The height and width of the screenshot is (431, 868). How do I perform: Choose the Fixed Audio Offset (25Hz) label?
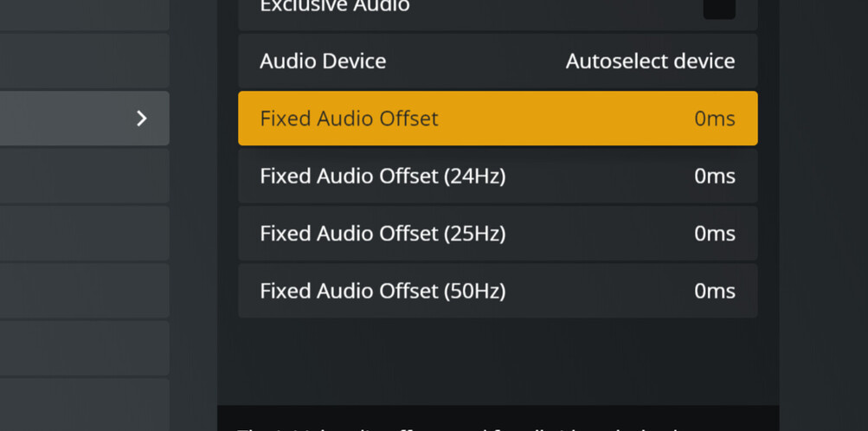point(383,234)
